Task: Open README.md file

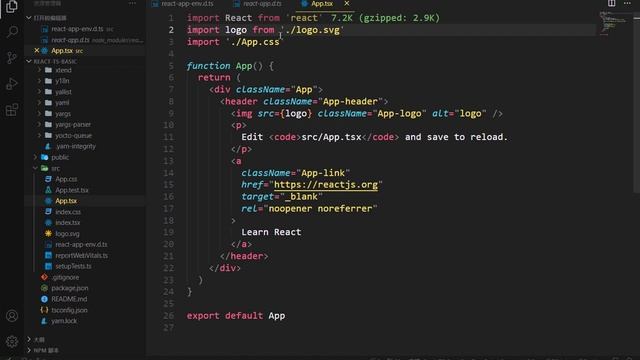Action: click(69, 299)
